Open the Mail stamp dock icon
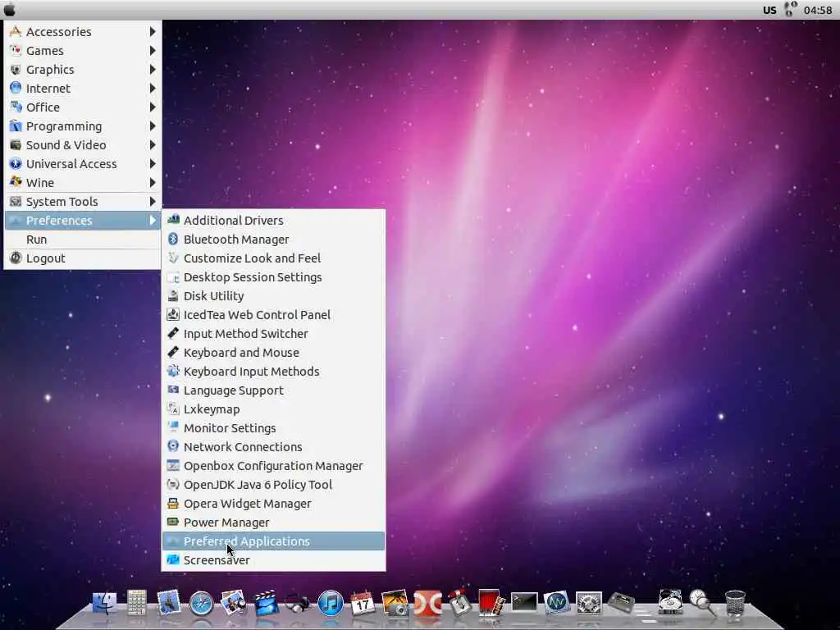Viewport: 840px width, 630px height. point(168,603)
